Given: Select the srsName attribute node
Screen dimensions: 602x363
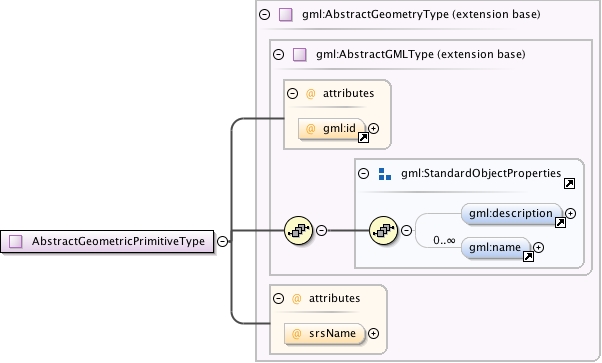Looking at the screenshot, I should [x=325, y=333].
